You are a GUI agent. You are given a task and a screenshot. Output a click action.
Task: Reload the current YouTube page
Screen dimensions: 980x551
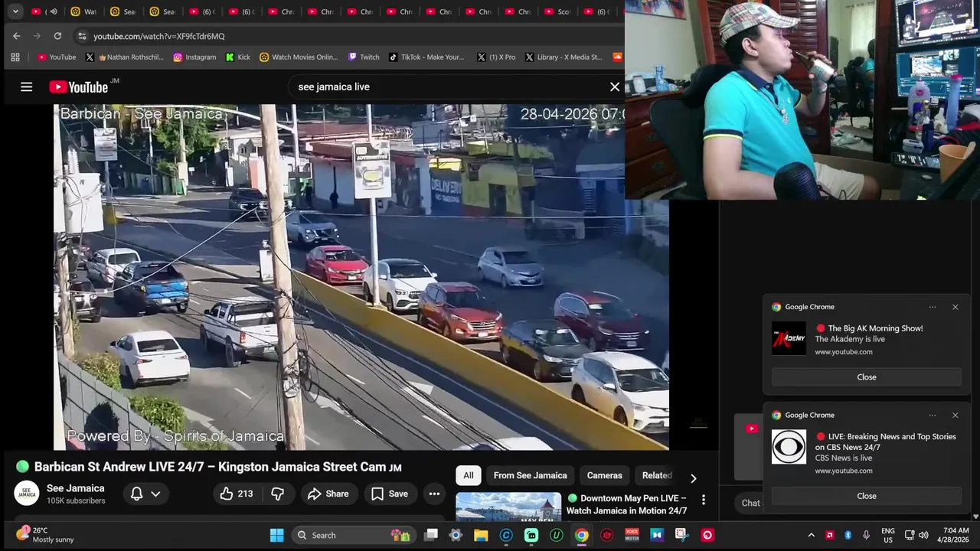coord(57,36)
